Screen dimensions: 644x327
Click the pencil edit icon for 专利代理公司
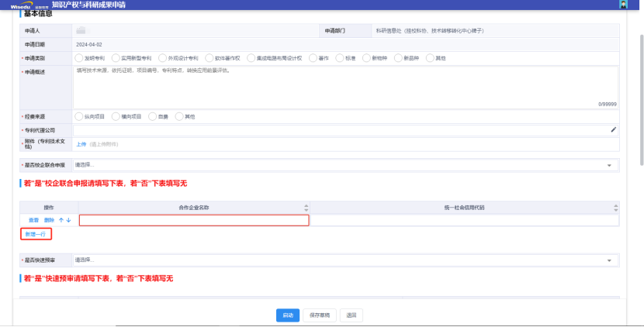pos(613,129)
